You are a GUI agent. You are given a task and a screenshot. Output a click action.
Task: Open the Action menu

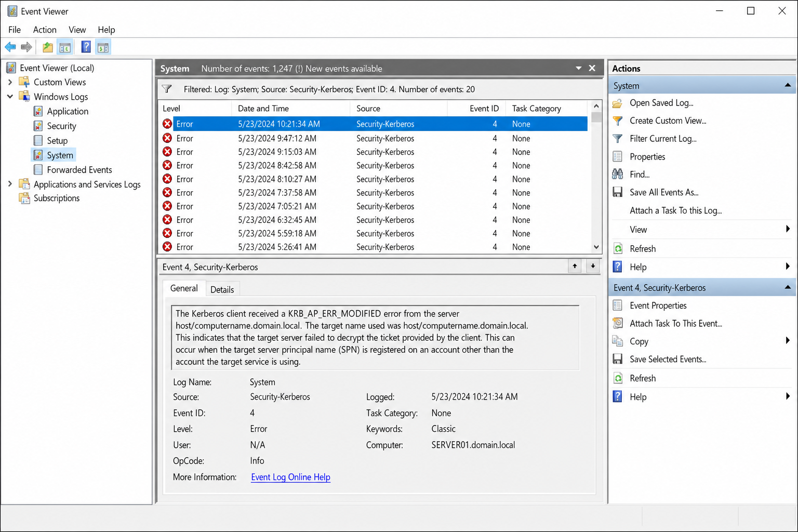click(x=45, y=30)
